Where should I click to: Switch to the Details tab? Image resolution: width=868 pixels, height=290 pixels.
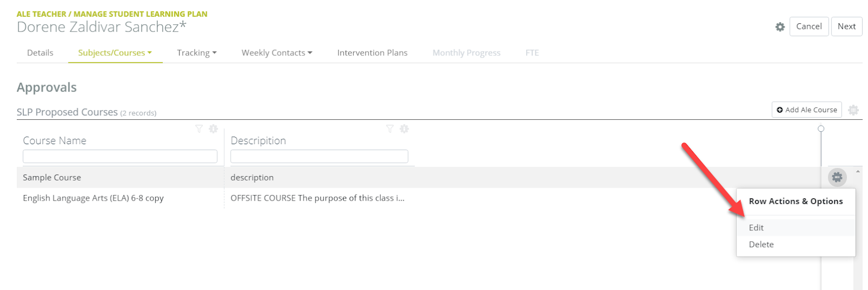(x=40, y=53)
